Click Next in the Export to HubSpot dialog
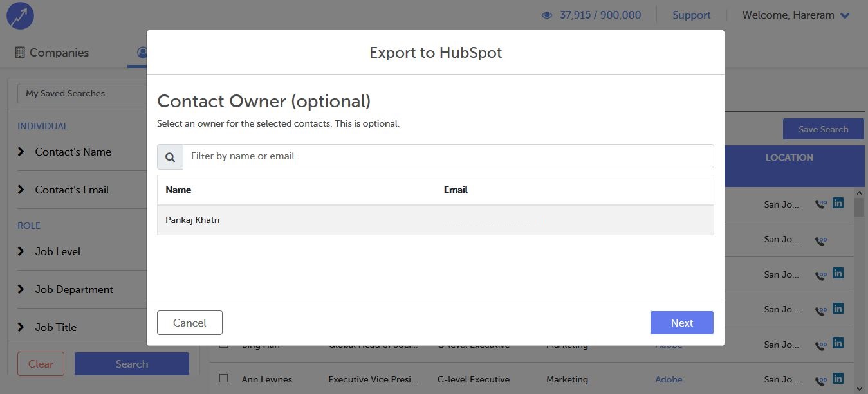Viewport: 868px width, 394px height. 682,323
